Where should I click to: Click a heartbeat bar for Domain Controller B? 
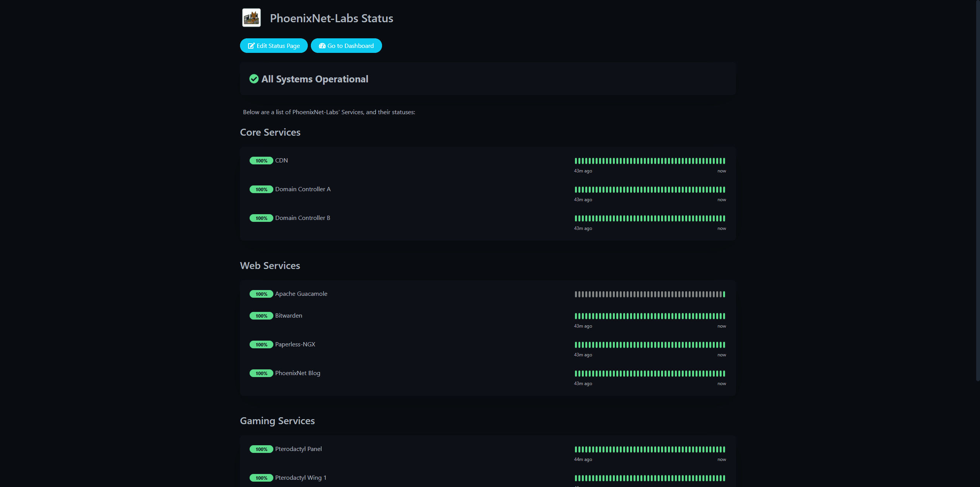(651, 219)
